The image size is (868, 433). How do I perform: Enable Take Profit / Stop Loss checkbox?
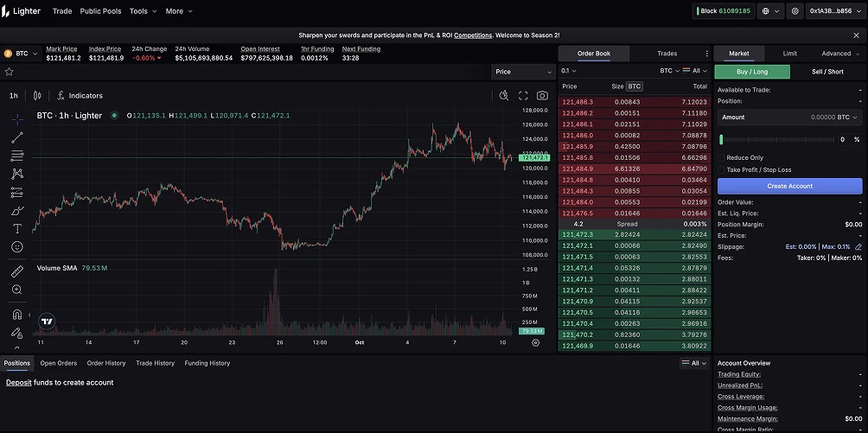[x=721, y=170]
